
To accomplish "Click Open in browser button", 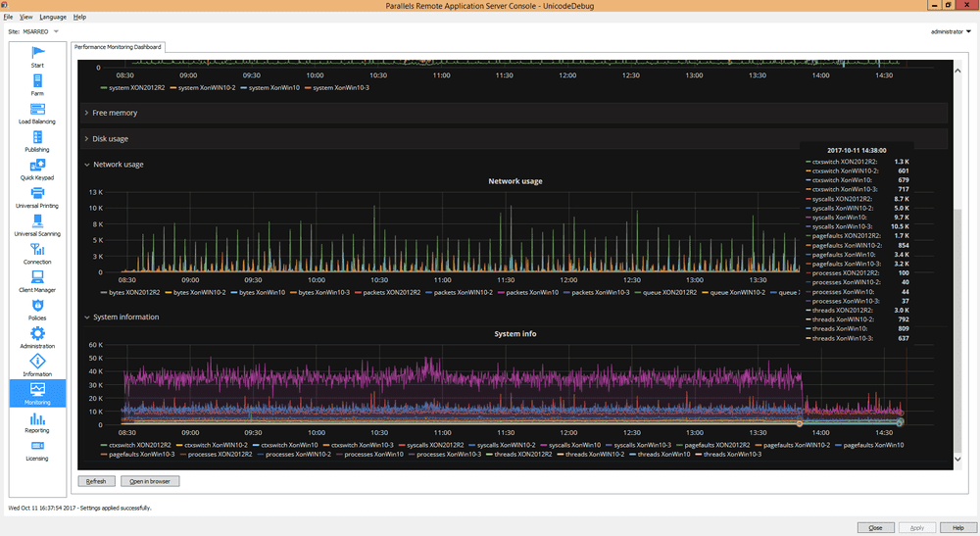I will (150, 481).
